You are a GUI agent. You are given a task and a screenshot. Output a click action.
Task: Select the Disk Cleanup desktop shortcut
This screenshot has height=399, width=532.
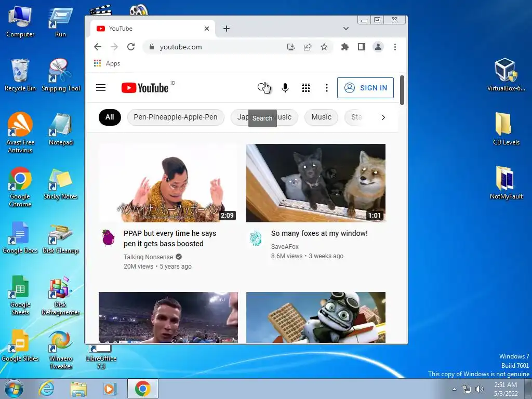(61, 238)
